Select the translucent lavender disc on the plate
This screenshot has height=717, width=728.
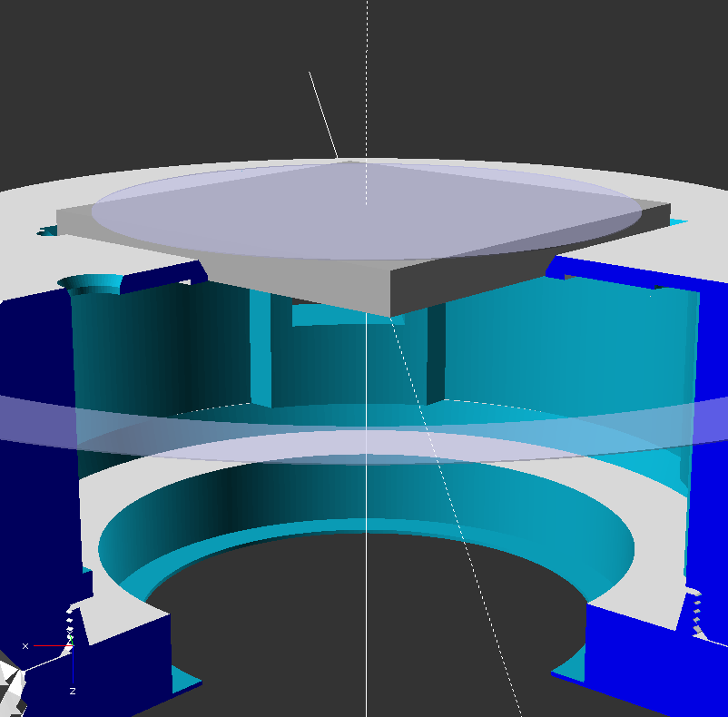pos(367,211)
